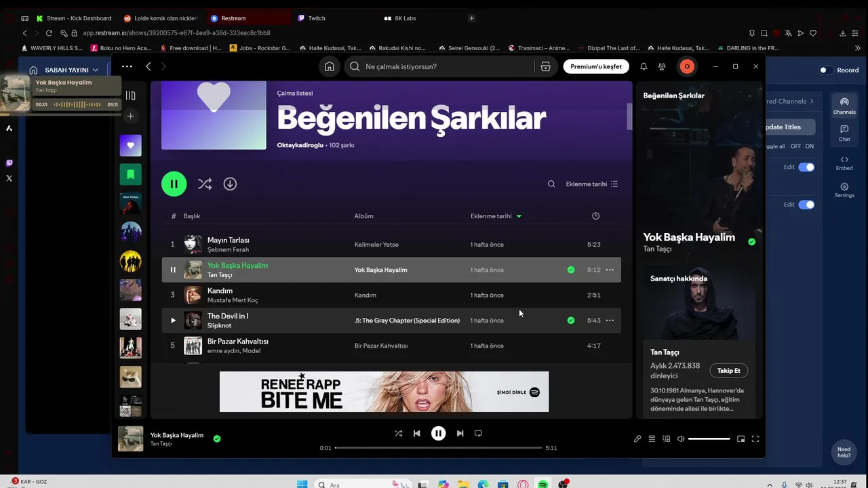Screen dimensions: 868x488
Task: Toggle green checkmark in Now Playing panel
Action: click(751, 241)
